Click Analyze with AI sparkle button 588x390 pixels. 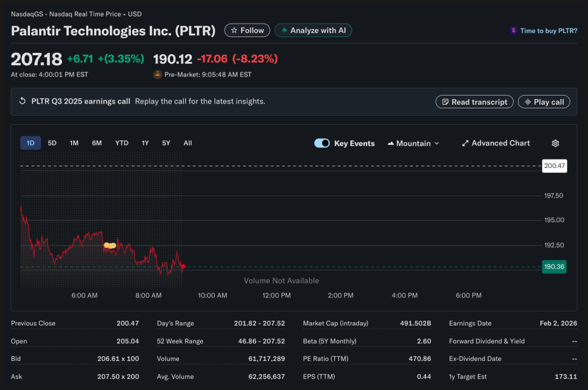[x=313, y=30]
